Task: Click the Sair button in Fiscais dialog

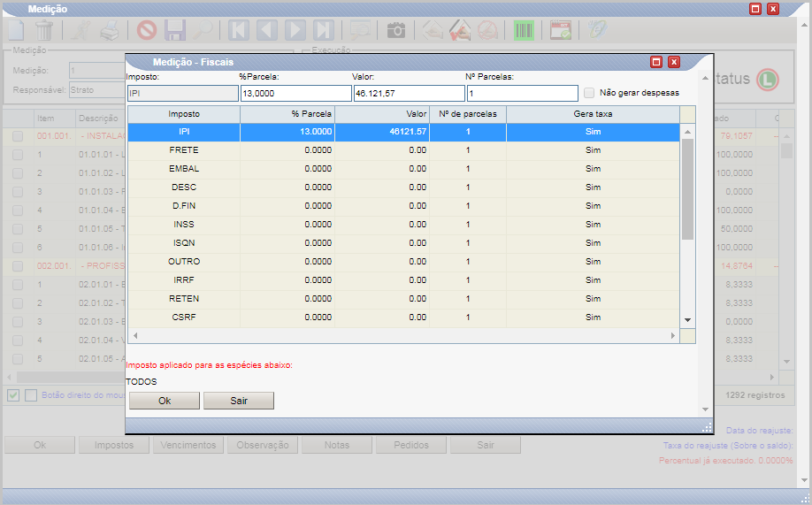Action: click(x=239, y=401)
